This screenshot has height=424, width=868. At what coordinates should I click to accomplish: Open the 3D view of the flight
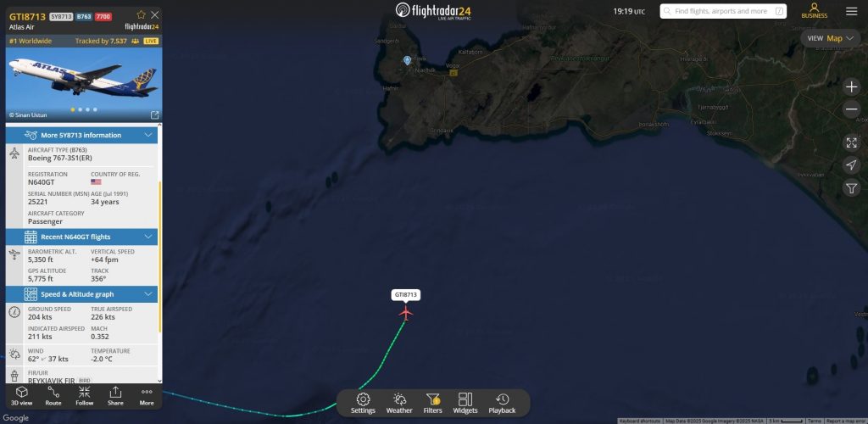click(x=21, y=396)
